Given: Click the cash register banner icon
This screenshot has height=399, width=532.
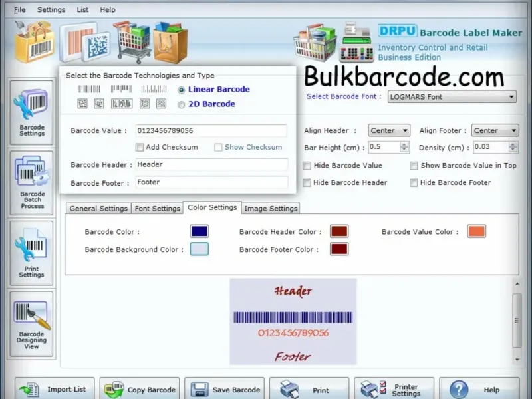Looking at the screenshot, I should coord(356,42).
